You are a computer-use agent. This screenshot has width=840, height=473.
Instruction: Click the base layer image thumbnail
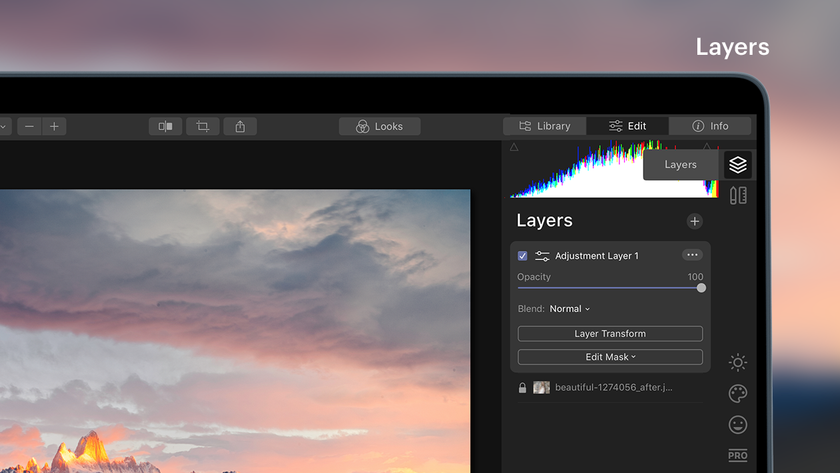click(541, 387)
